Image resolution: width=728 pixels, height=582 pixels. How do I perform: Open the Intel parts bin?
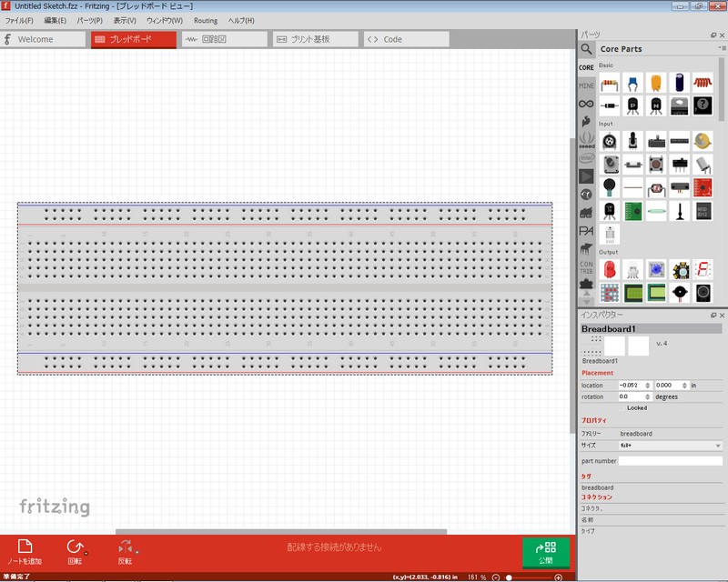click(586, 158)
